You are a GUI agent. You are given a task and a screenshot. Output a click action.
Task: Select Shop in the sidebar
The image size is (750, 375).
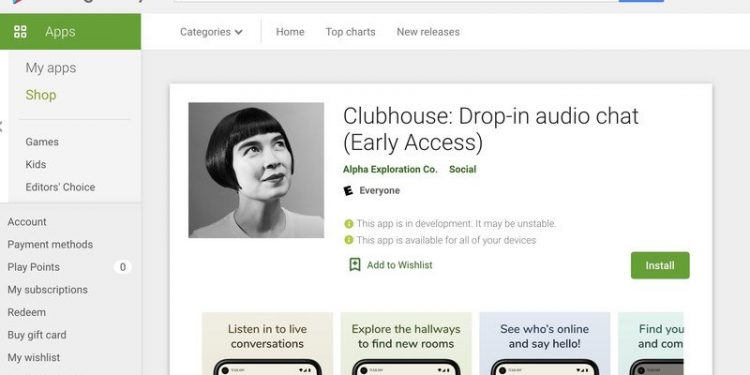coord(41,95)
